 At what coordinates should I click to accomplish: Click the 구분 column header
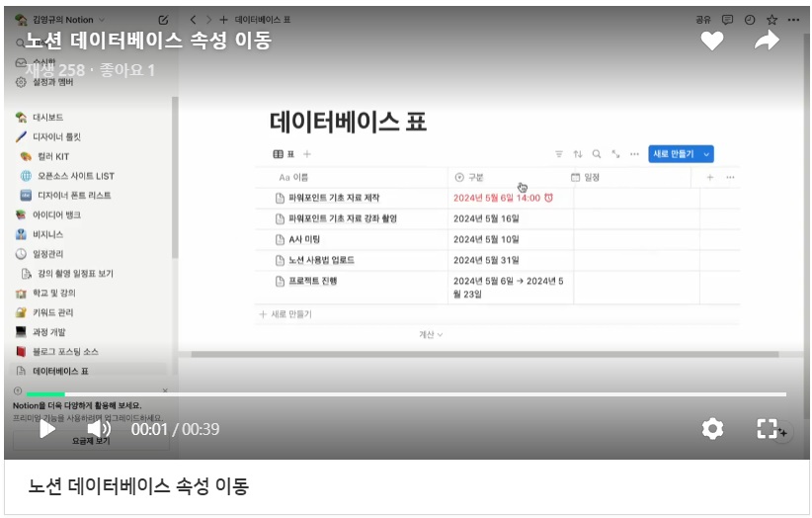(469, 177)
